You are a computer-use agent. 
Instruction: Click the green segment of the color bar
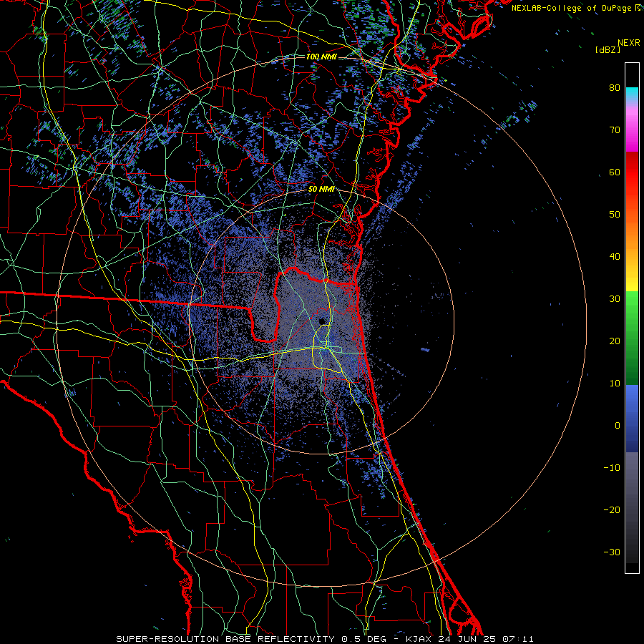coord(632,338)
